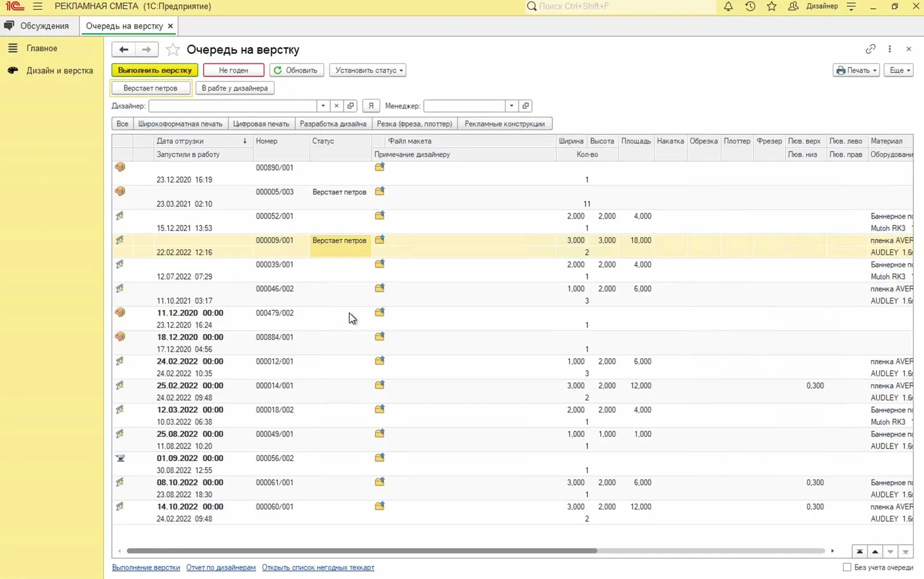Click the Обновить button

[x=296, y=70]
